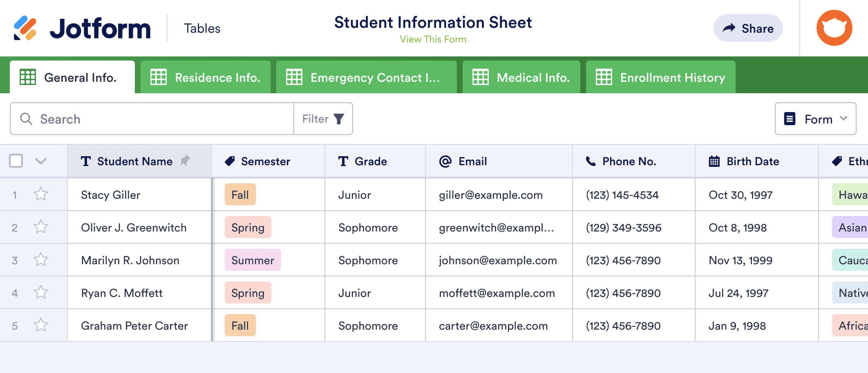Click the Filter funnel icon
Image resolution: width=868 pixels, height=373 pixels.
(x=339, y=119)
